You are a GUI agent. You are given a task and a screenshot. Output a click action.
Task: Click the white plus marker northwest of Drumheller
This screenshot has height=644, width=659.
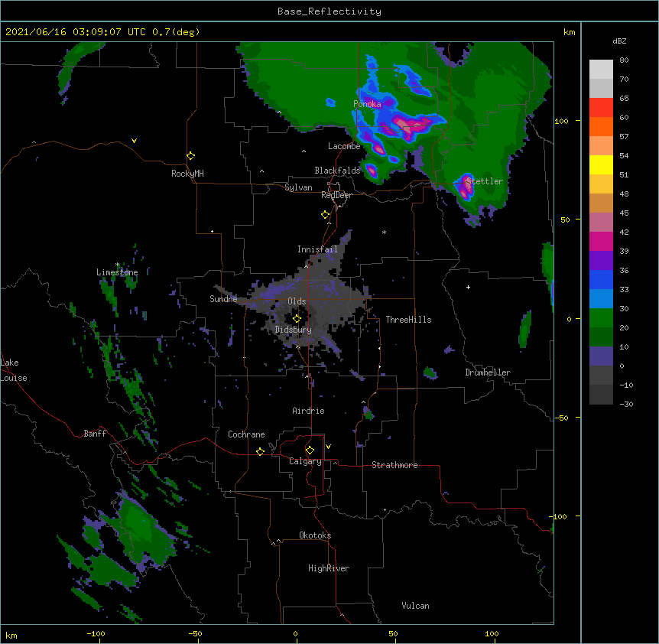[x=468, y=287]
